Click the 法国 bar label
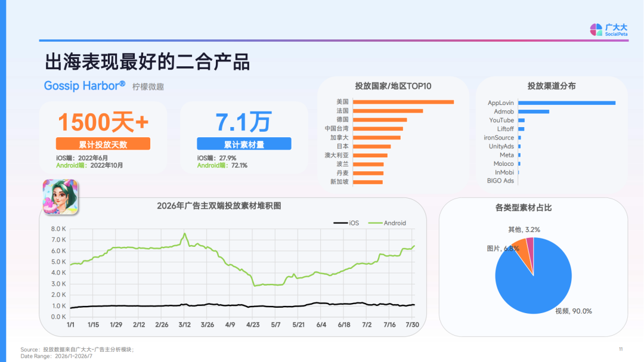The width and height of the screenshot is (644, 362). coord(342,110)
